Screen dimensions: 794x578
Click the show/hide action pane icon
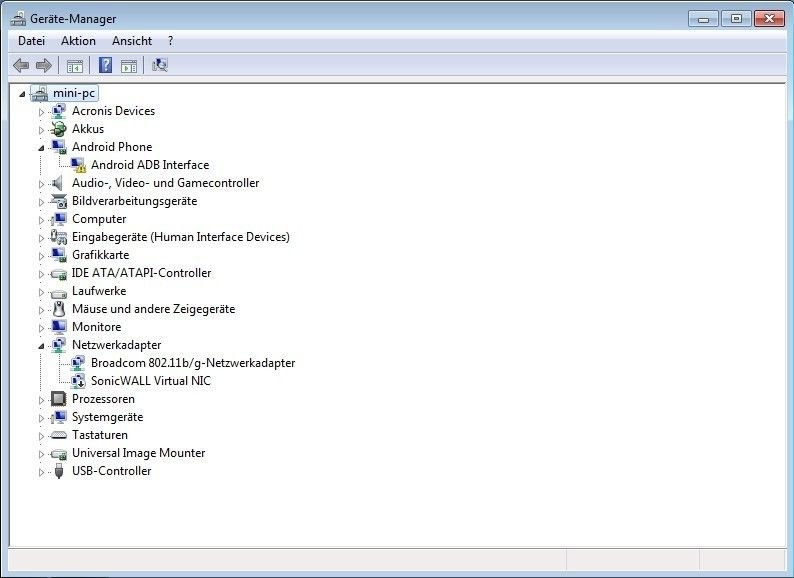[x=129, y=66]
